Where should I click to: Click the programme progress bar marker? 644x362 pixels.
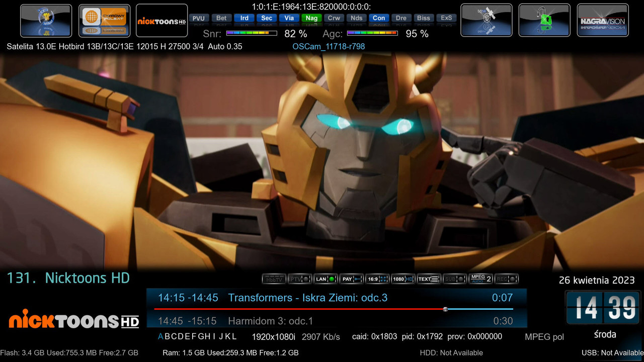(445, 309)
